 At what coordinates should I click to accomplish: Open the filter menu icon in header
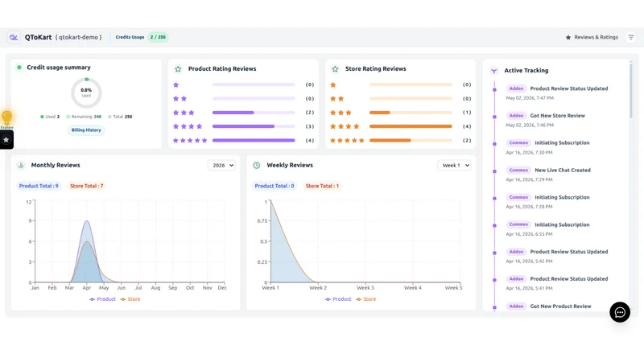(x=631, y=37)
